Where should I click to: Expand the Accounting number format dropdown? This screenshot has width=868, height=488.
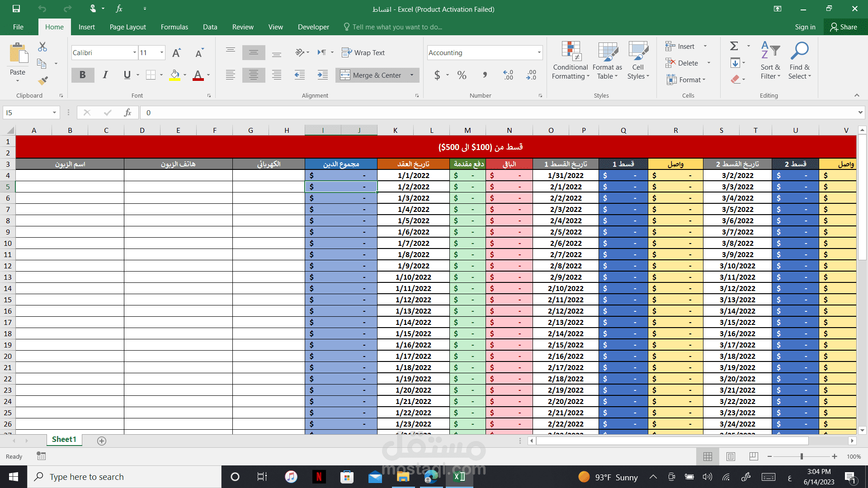pyautogui.click(x=539, y=53)
